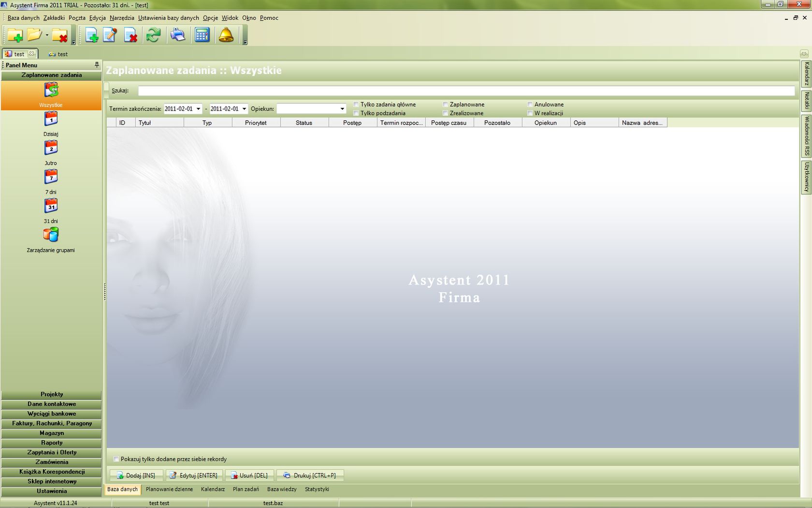812x508 pixels.
Task: Click into the Szukaj search field
Action: point(466,90)
